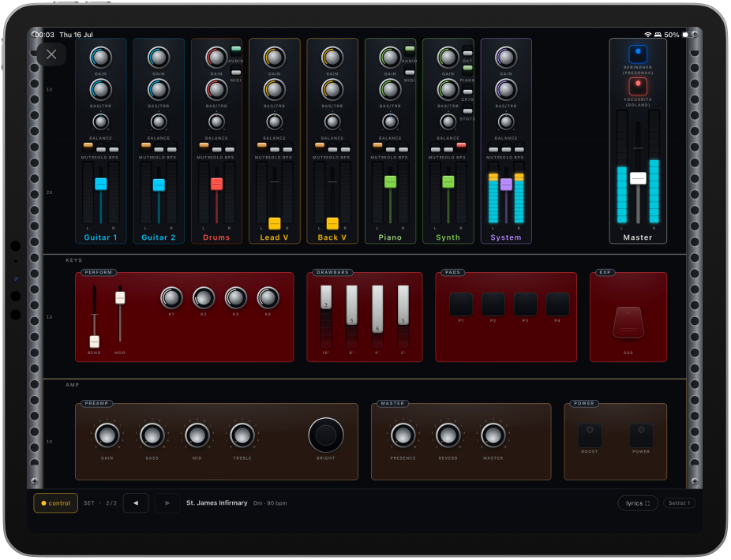731x560 pixels.
Task: Close the mixer with the X button
Action: tap(51, 54)
